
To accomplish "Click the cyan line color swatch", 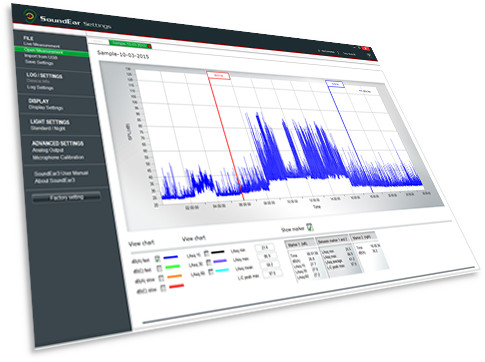I will 222,270.
